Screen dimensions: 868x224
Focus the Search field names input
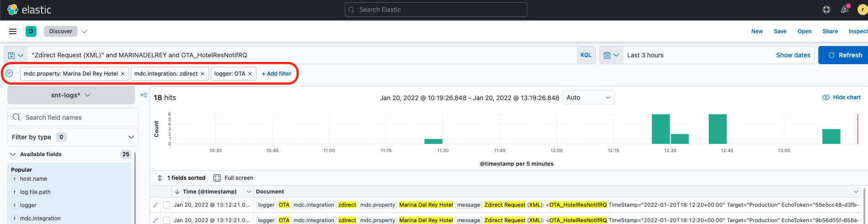pos(73,117)
